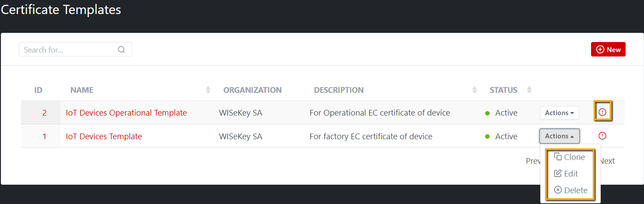Sort table using NAME column sort arrows
The image size is (644, 204).
pyautogui.click(x=208, y=90)
